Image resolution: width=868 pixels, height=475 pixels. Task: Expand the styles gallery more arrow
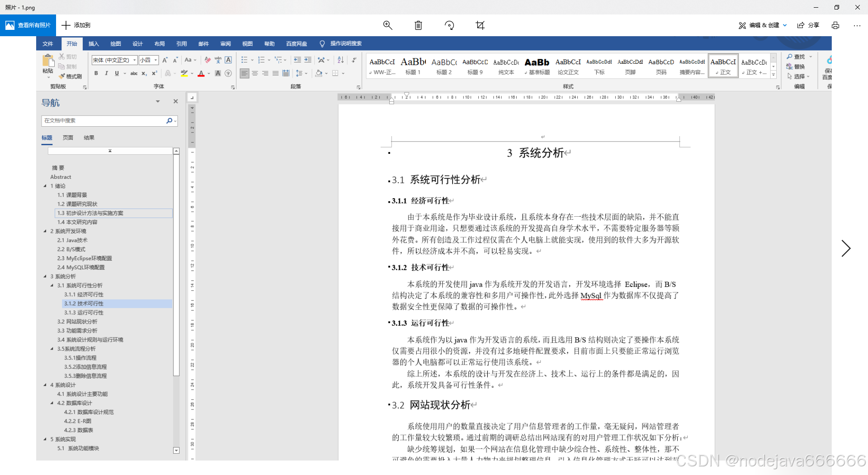click(774, 75)
